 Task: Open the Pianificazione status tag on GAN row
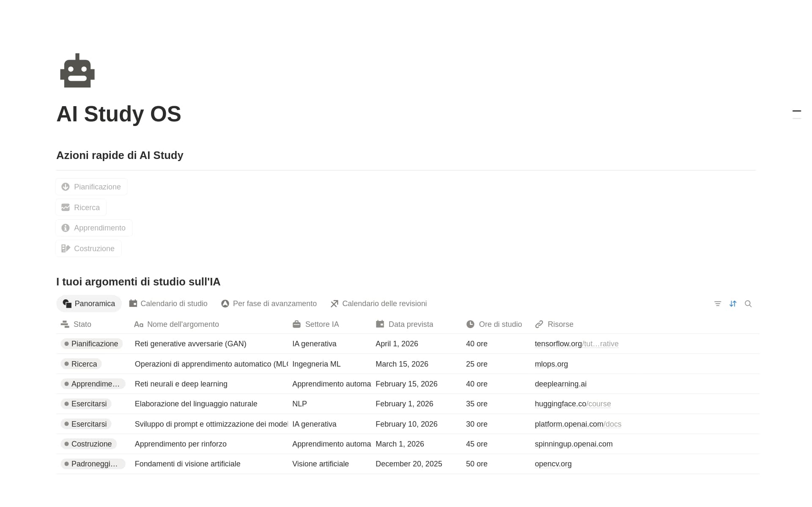click(92, 344)
